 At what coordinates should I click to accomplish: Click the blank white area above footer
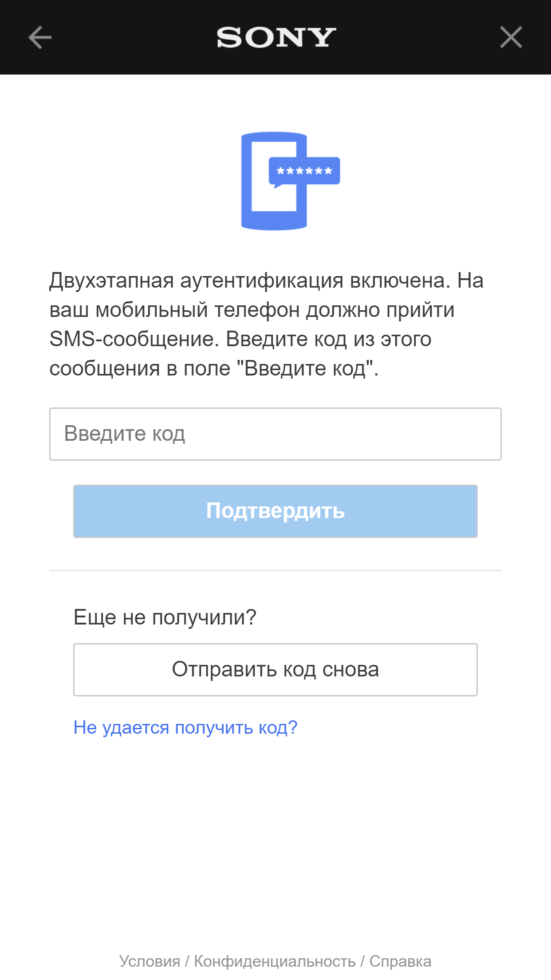[275, 843]
